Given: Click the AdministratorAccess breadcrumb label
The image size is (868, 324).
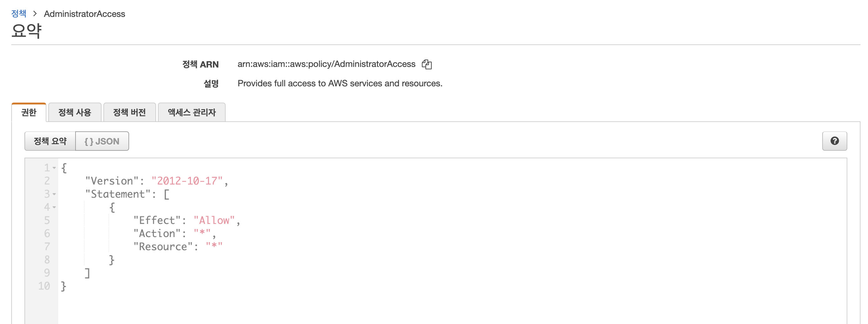Looking at the screenshot, I should [x=84, y=14].
